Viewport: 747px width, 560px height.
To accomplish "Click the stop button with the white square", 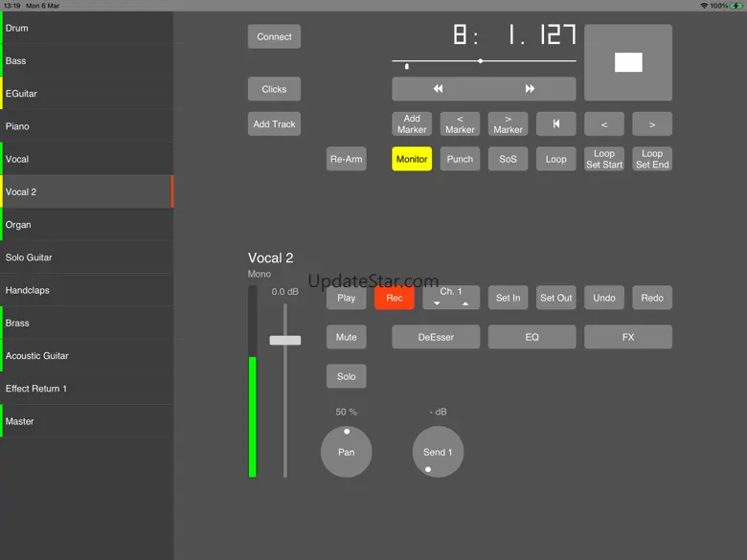I will [628, 62].
